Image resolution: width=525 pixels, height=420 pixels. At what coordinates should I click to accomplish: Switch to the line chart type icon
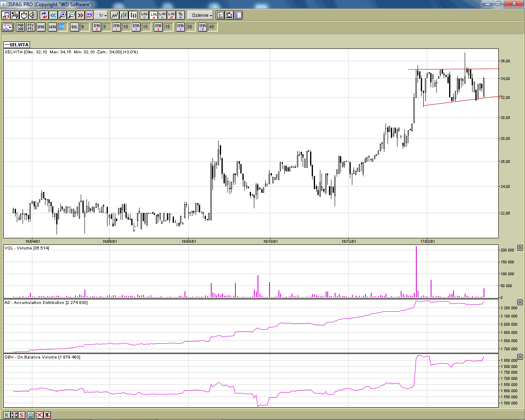114,15
